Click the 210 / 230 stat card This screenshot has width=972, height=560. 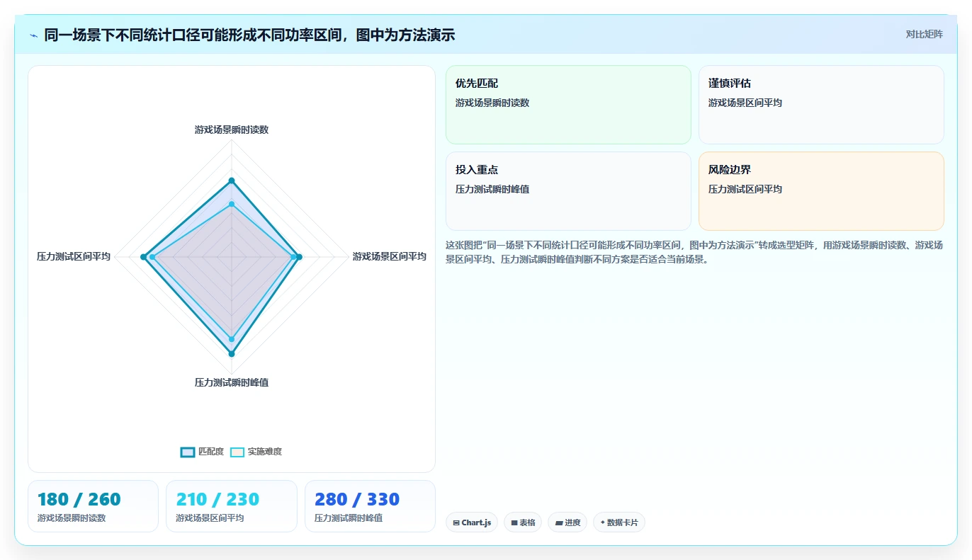[232, 506]
